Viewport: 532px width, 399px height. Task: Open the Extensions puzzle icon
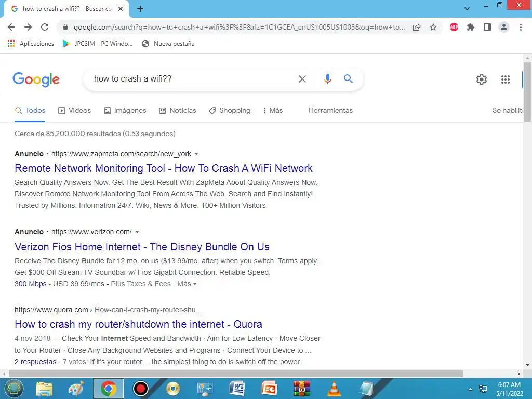click(x=471, y=27)
